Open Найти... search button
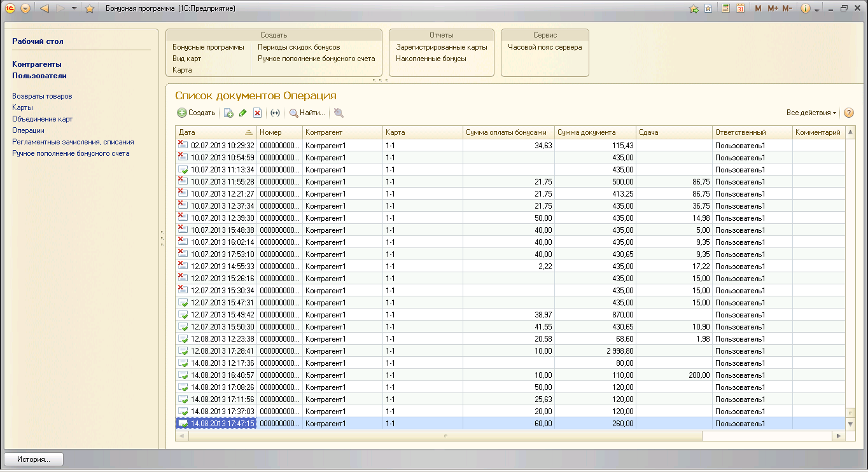The height and width of the screenshot is (472, 868). (307, 113)
